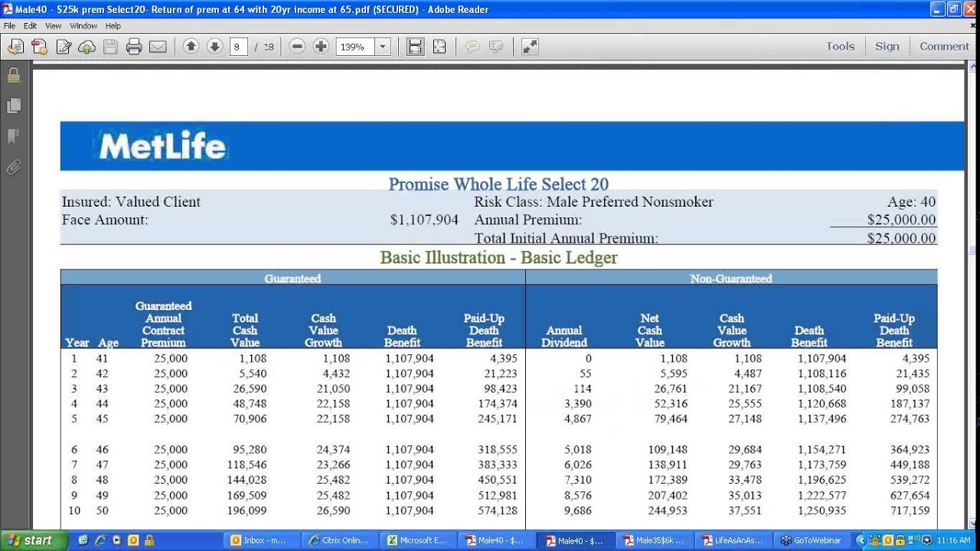
Task: Open the Edit menu
Action: click(x=30, y=25)
